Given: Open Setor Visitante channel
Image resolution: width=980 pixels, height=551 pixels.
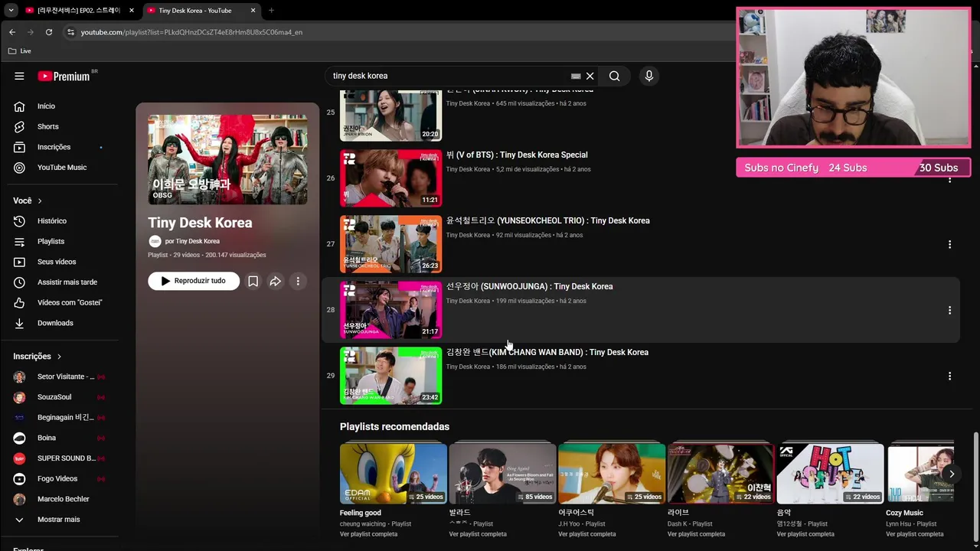Looking at the screenshot, I should [60, 377].
